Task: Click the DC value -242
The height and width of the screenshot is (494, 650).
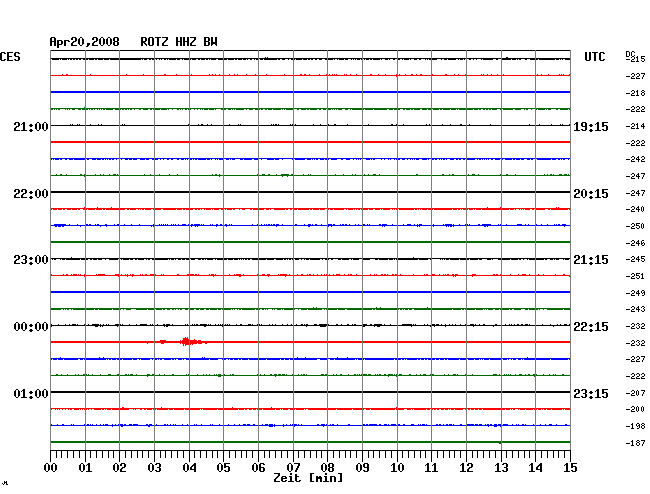Action: click(x=635, y=159)
